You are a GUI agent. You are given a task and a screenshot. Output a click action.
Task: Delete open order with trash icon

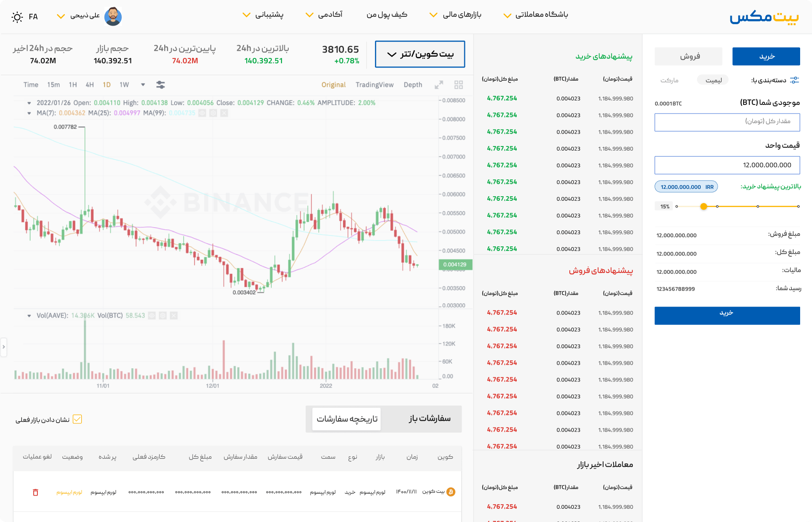36,492
